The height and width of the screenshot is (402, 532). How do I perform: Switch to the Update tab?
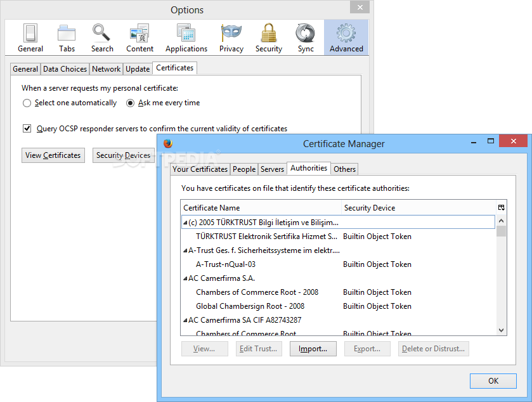coord(138,69)
